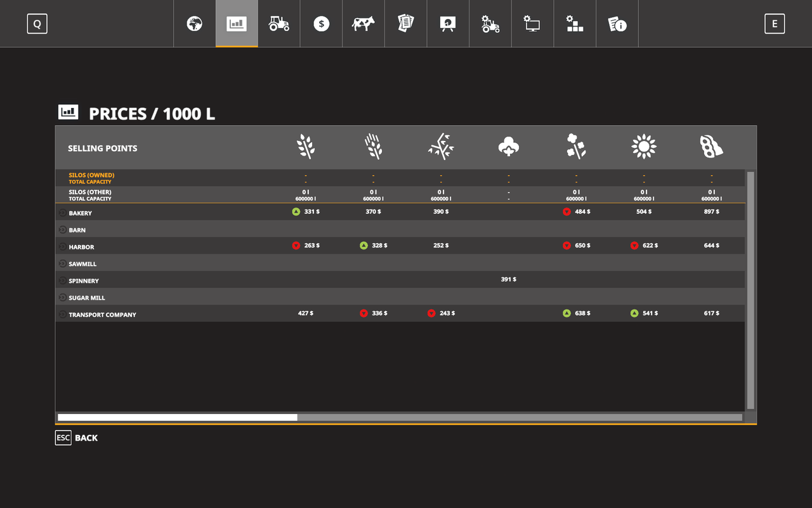Select the soybean price column header
The width and height of the screenshot is (812, 508).
pos(711,146)
